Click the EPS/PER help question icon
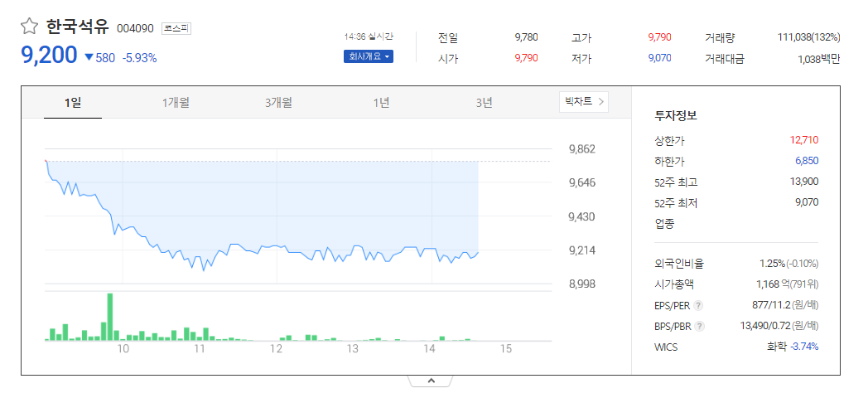The height and width of the screenshot is (398, 868). click(698, 305)
